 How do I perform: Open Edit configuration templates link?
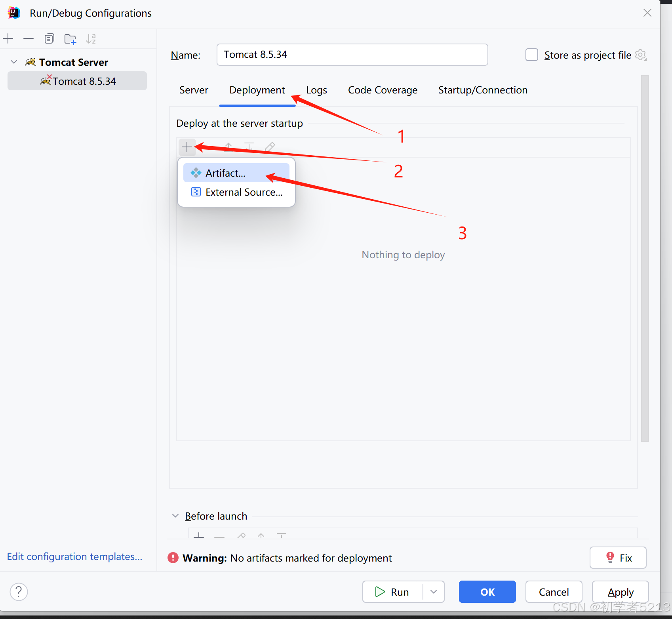coord(74,556)
